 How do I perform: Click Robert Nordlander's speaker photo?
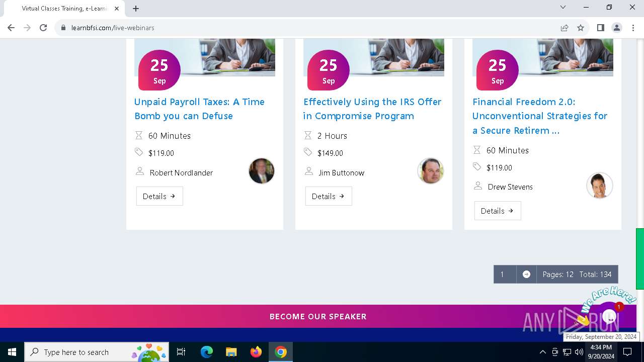[262, 171]
